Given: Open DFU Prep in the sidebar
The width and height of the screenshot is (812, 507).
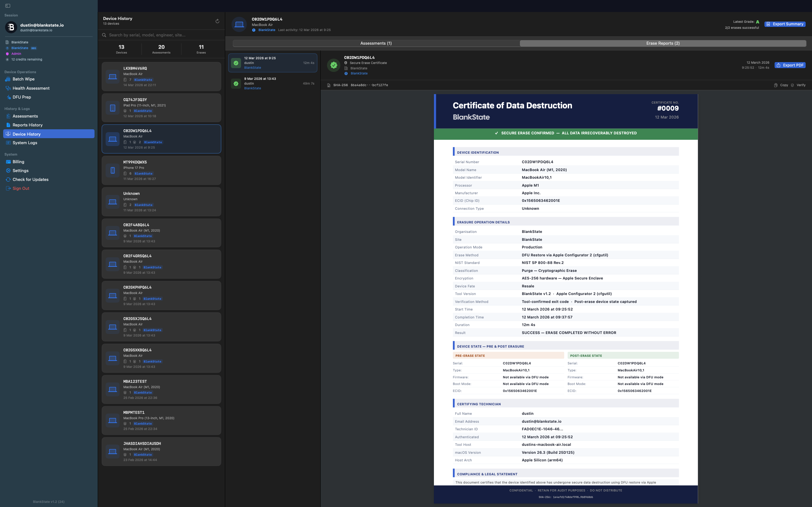Looking at the screenshot, I should (x=22, y=97).
